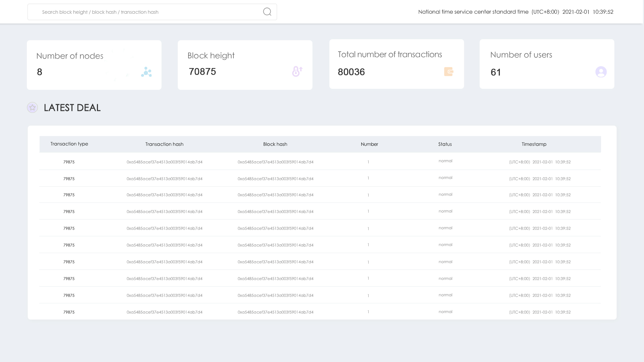Click the Number of users value 61
This screenshot has width=644, height=362.
click(x=495, y=72)
